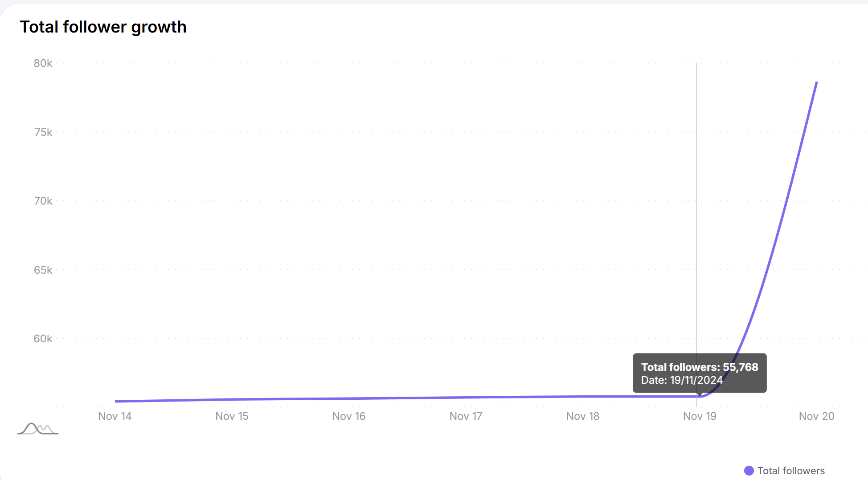
Task: Click the line's peak endpoint above Nov 20
Action: pyautogui.click(x=816, y=82)
